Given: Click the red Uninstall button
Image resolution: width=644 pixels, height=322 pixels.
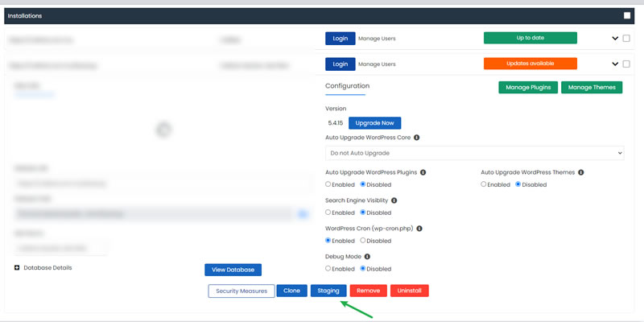Looking at the screenshot, I should (x=410, y=291).
